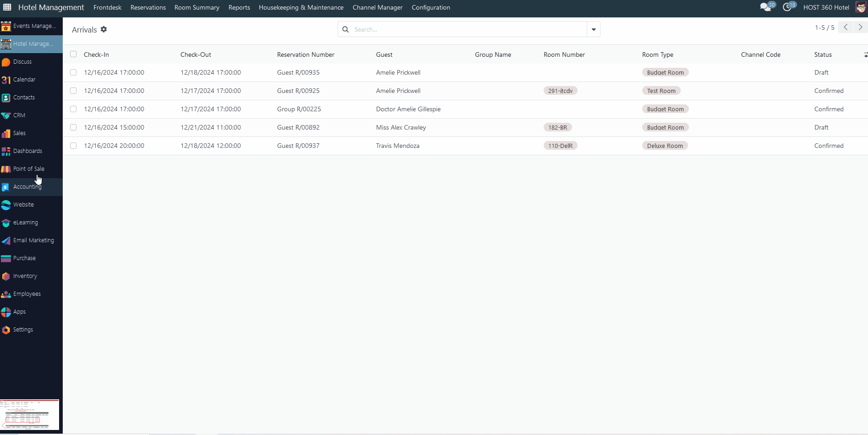This screenshot has height=435, width=868.
Task: Select checkbox for reservation Guest R/00892
Action: click(73, 127)
